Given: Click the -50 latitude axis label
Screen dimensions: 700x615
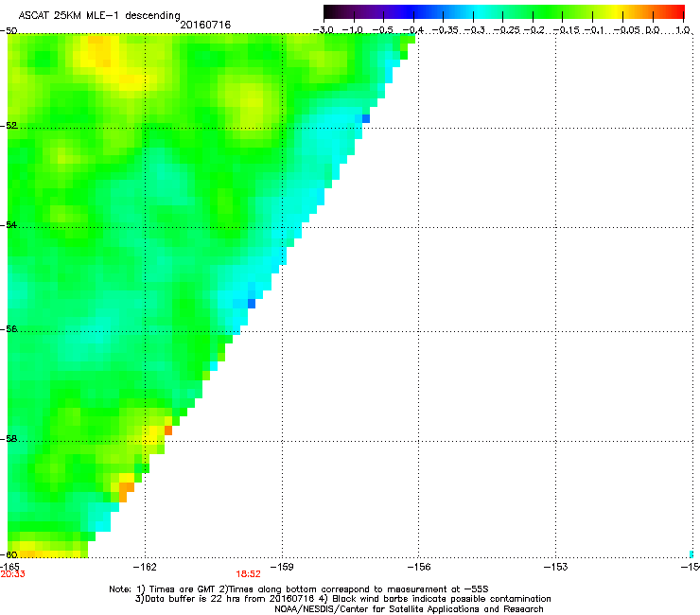Looking at the screenshot, I should 9,31.
